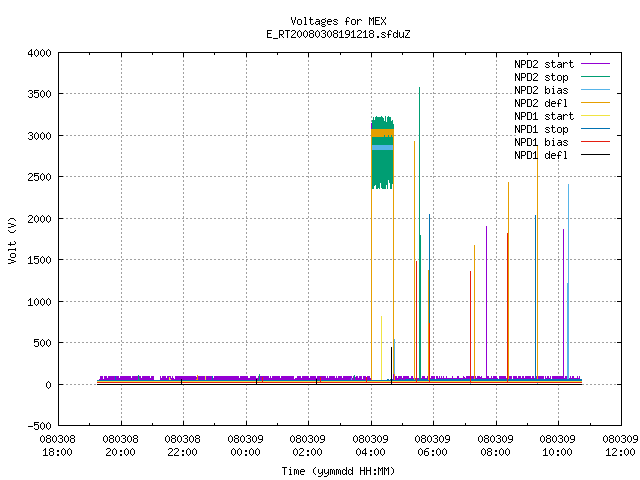Click the 'Time (yymmdd HH:MM)' x-axis title
The image size is (640, 480).
click(338, 471)
